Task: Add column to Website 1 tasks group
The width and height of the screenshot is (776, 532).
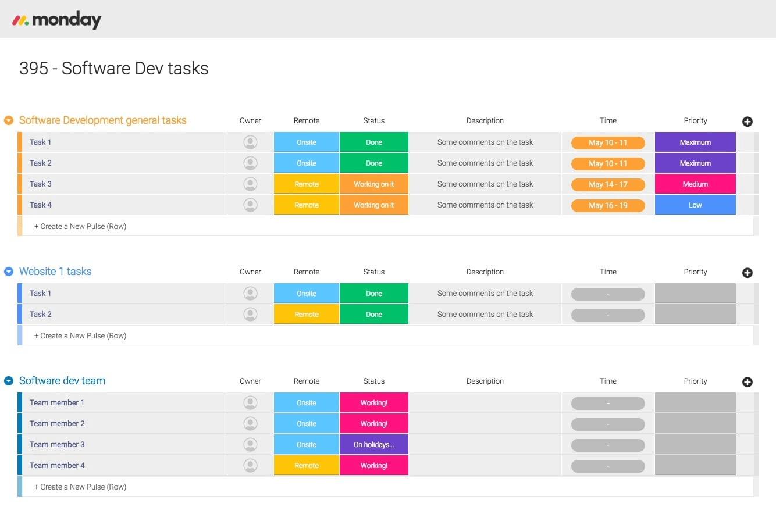Action: pos(747,273)
